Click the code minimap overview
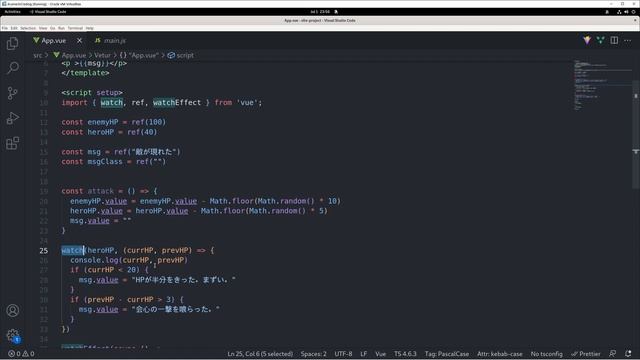 tap(602, 86)
